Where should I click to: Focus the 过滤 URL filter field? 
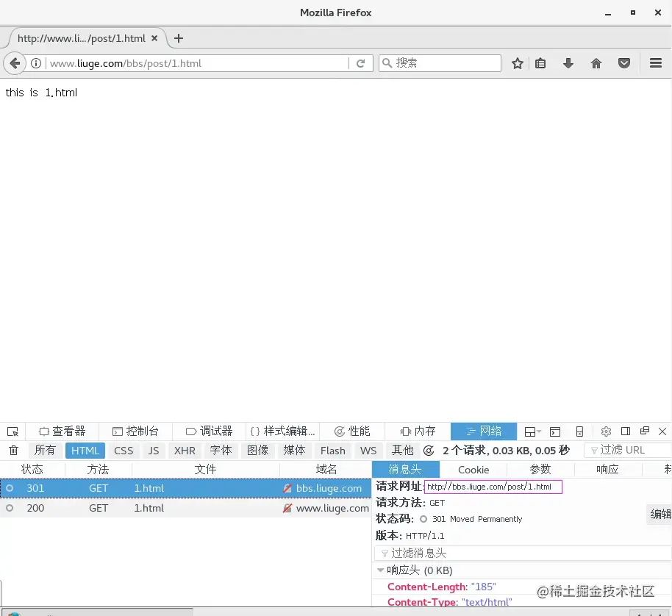point(628,450)
